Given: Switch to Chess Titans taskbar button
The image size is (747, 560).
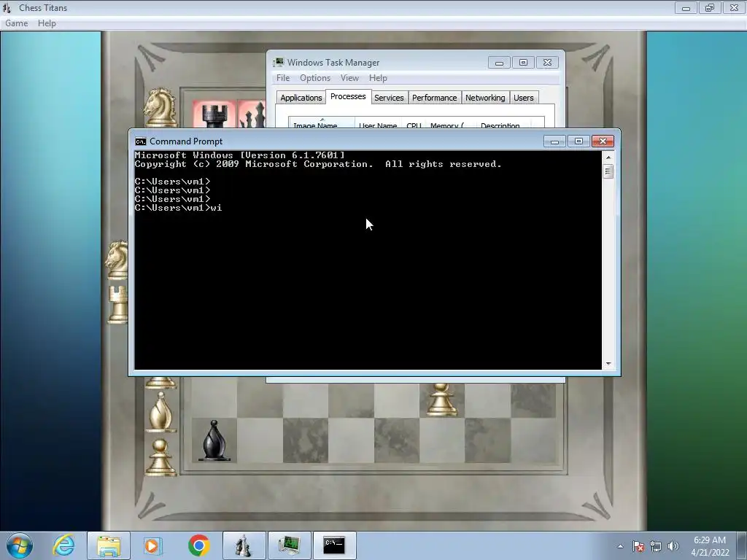Looking at the screenshot, I should coord(244,545).
